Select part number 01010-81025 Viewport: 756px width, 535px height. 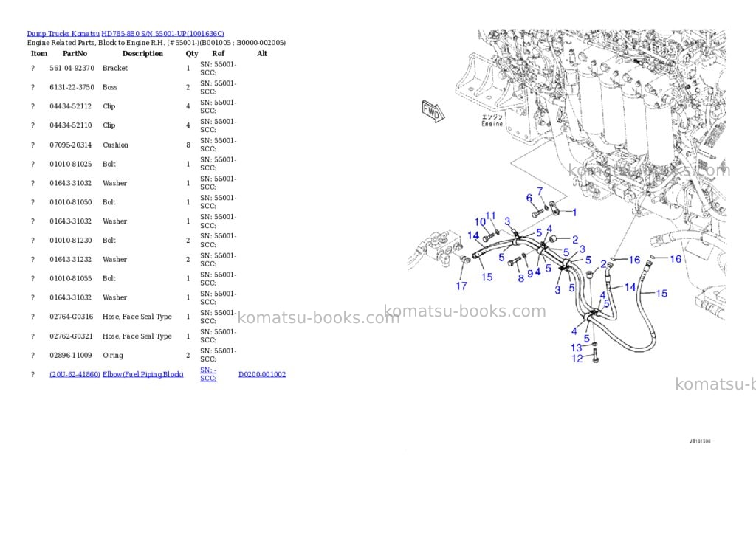click(70, 164)
